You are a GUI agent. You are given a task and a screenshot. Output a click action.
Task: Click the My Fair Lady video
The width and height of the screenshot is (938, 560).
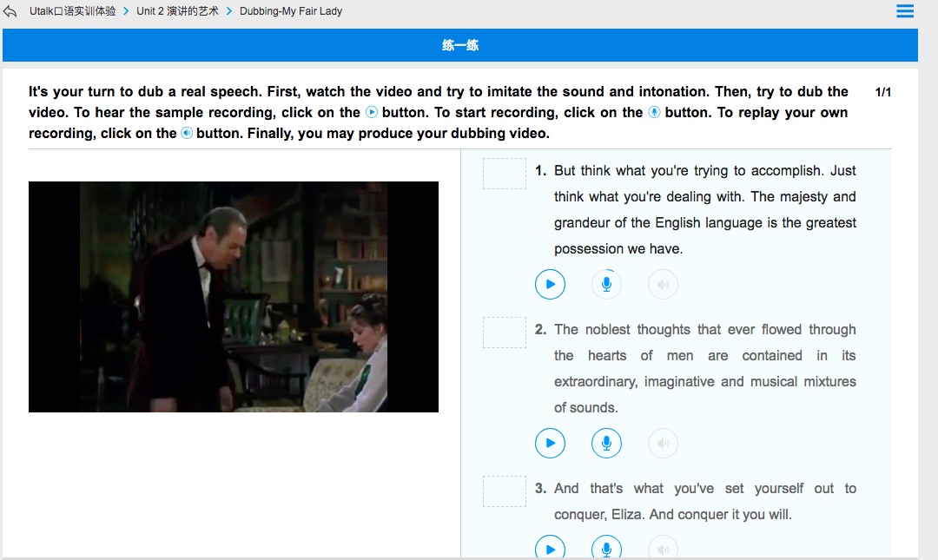coord(234,297)
